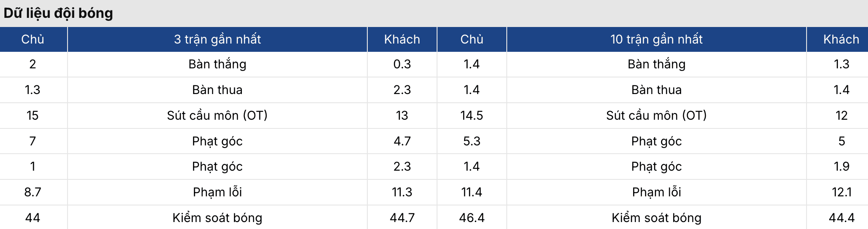Viewport: 868px width, 229px height.
Task: Click the home shots value 15
Action: coord(33,115)
